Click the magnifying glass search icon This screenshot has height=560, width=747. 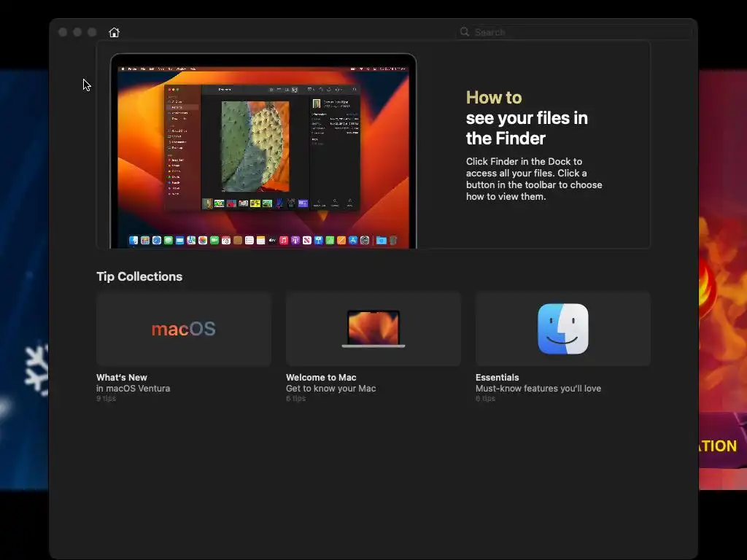pyautogui.click(x=465, y=32)
